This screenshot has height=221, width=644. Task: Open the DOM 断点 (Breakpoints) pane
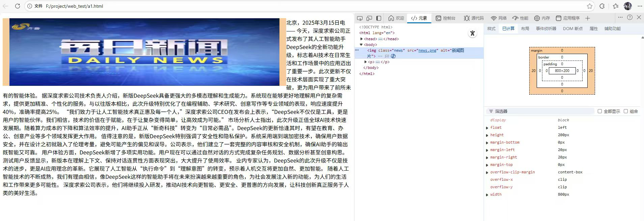tap(573, 29)
